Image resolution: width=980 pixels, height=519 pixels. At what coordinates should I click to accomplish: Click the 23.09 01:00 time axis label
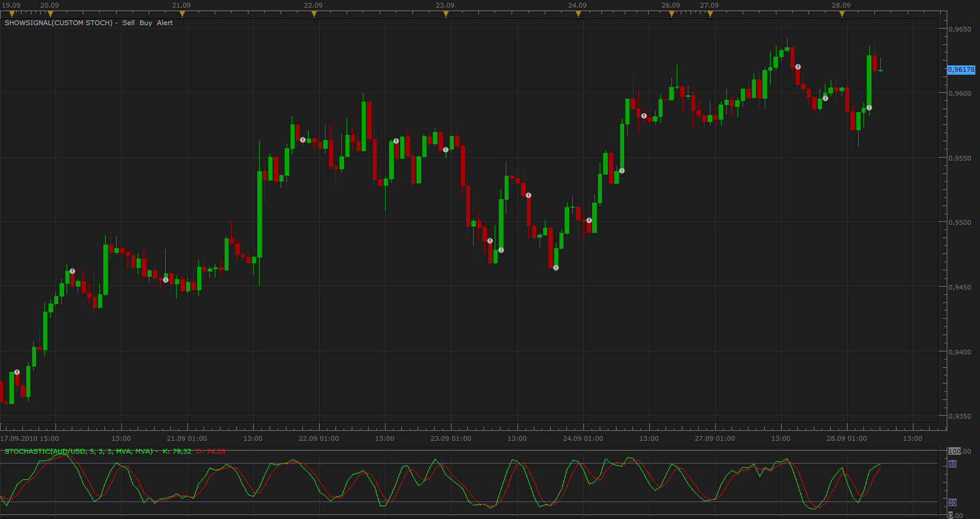click(x=451, y=438)
